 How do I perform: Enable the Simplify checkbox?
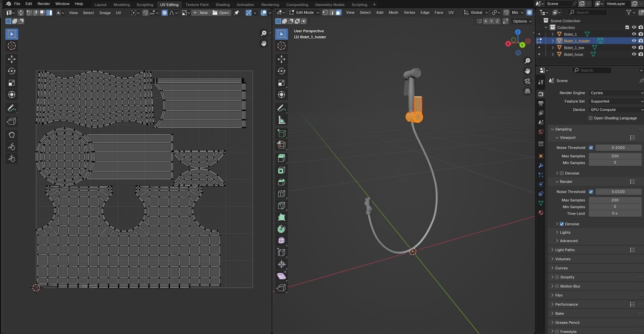click(x=557, y=277)
